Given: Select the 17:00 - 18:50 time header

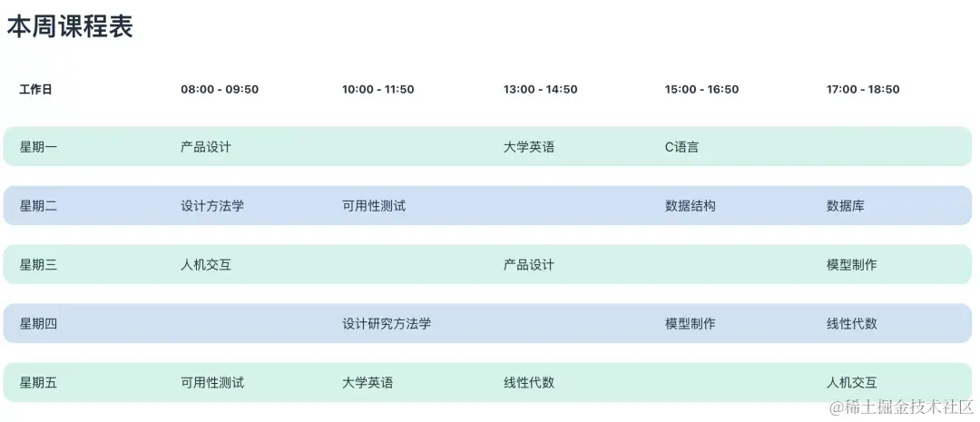Looking at the screenshot, I should click(863, 89).
